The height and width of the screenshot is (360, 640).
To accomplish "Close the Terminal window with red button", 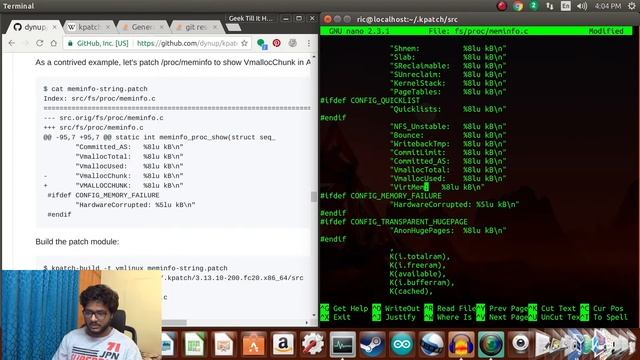I will click(x=327, y=19).
